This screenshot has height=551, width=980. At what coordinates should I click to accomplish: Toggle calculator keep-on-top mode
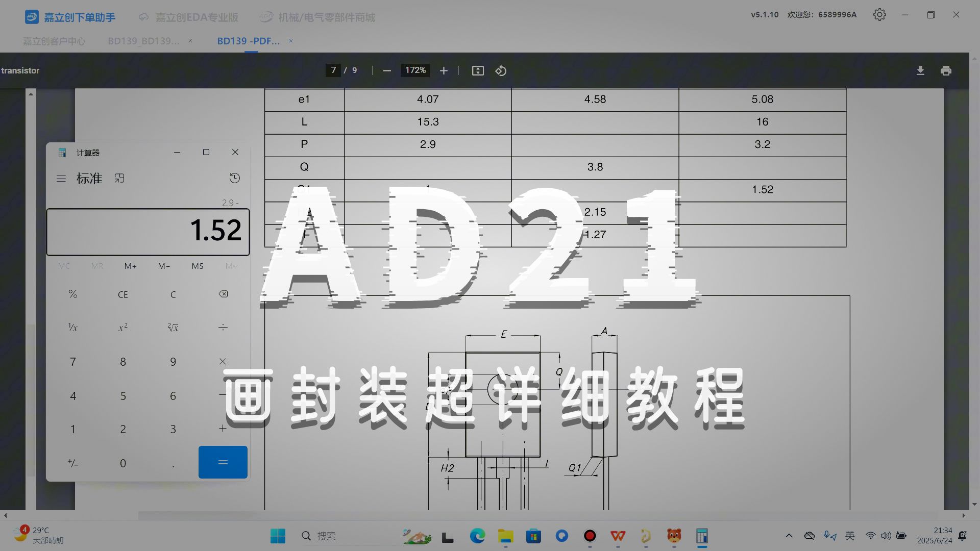(119, 178)
